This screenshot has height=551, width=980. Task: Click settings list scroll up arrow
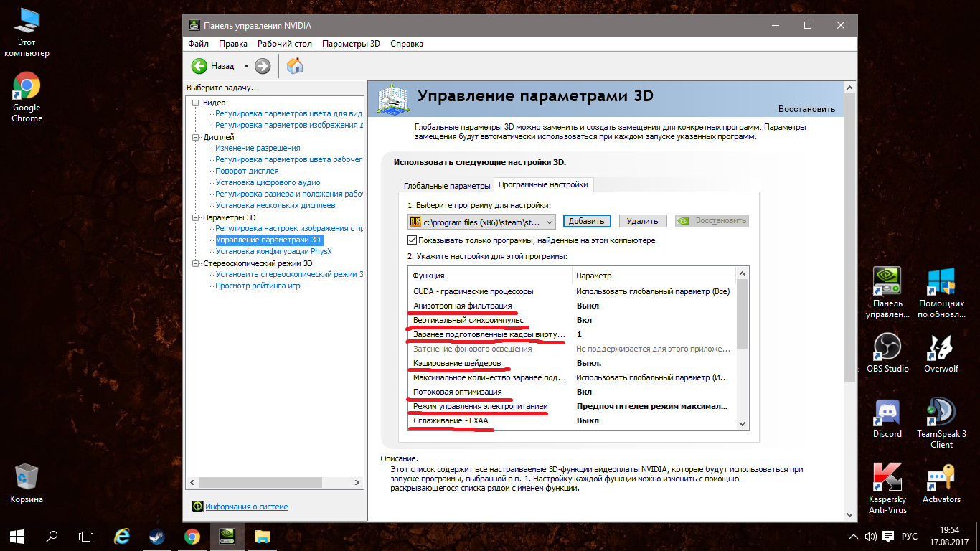(x=743, y=273)
